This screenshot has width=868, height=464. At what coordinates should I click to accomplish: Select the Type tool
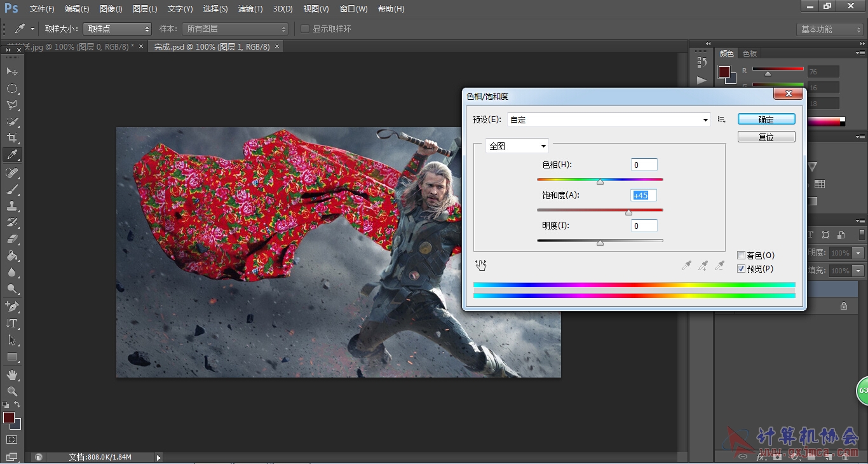tap(11, 324)
